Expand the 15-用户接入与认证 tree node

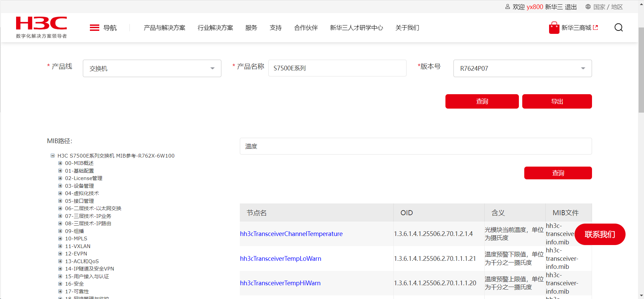tap(60, 276)
